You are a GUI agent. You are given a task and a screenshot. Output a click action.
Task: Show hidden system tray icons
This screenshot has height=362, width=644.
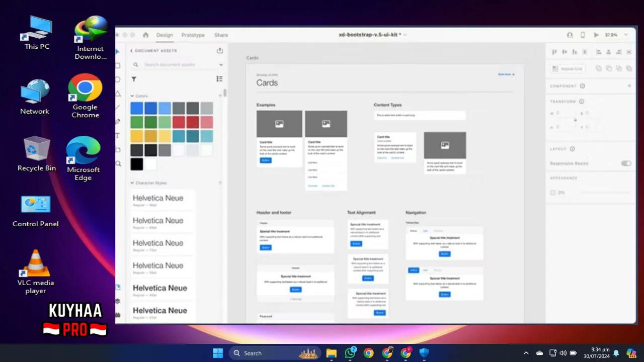coord(526,353)
